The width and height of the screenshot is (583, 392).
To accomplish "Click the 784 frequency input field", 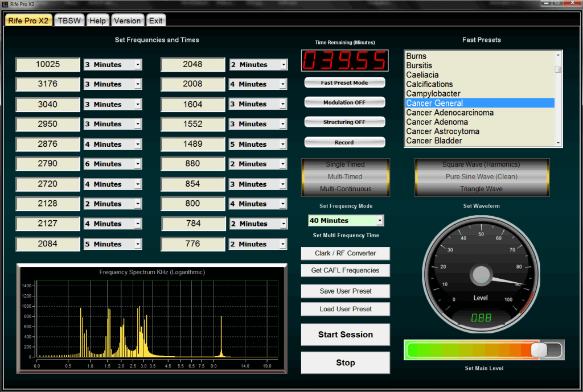I will pyautogui.click(x=194, y=224).
